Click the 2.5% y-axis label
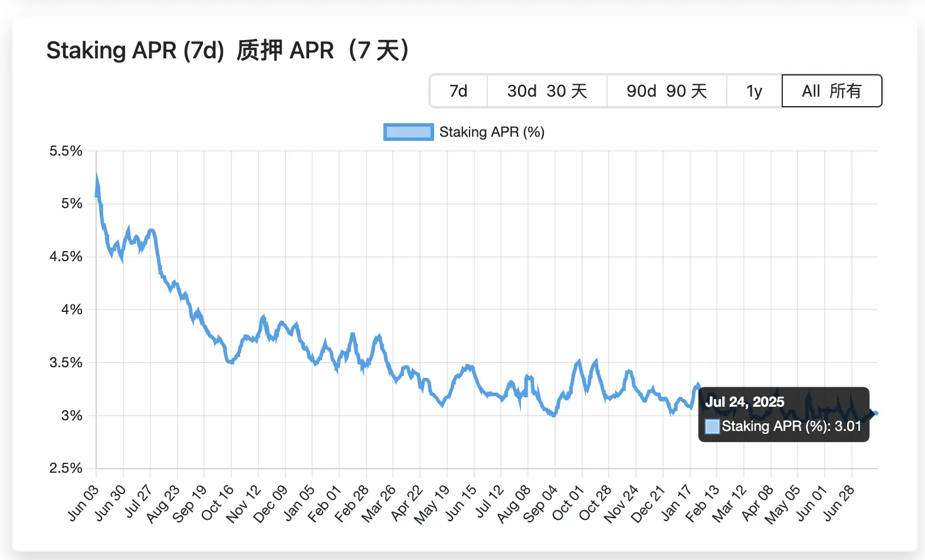The height and width of the screenshot is (560, 925). (66, 468)
